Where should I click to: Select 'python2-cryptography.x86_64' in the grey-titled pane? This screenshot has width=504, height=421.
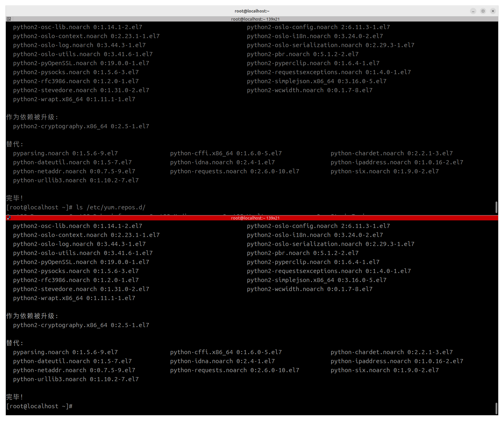[x=60, y=126]
